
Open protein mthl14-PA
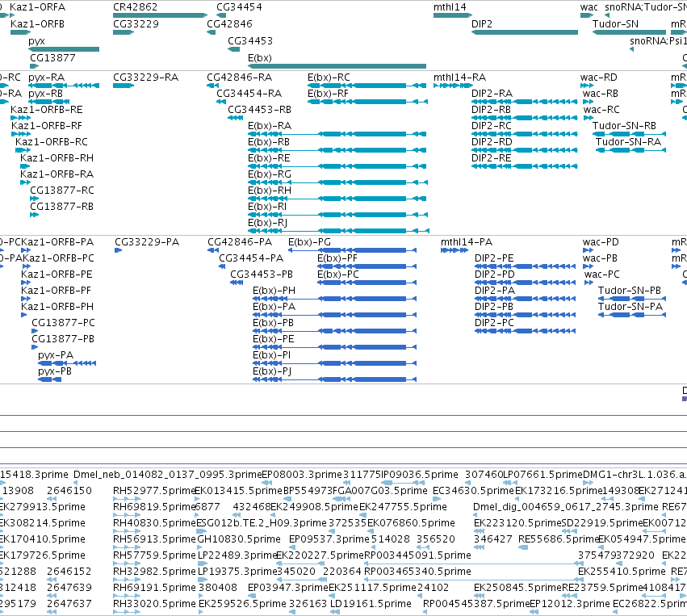click(x=467, y=242)
